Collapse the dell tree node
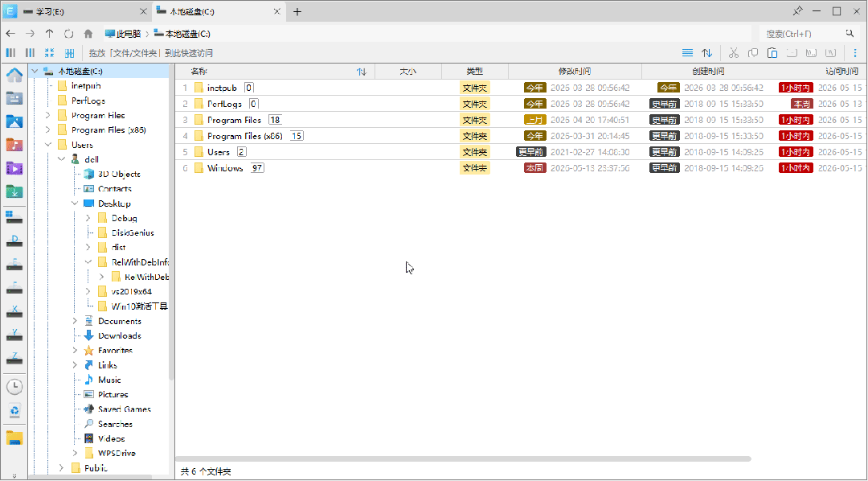Viewport: 868px width, 481px height. (x=61, y=159)
